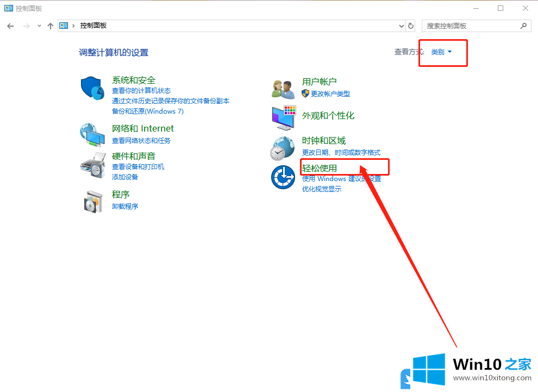This screenshot has width=538, height=392.
Task: Click the System and Security shield icon
Action: 92,88
